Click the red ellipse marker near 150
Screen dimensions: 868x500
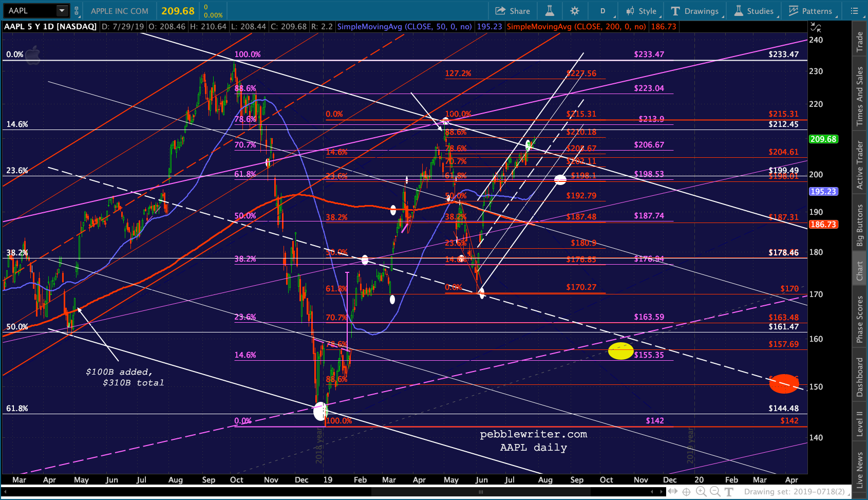click(x=784, y=384)
